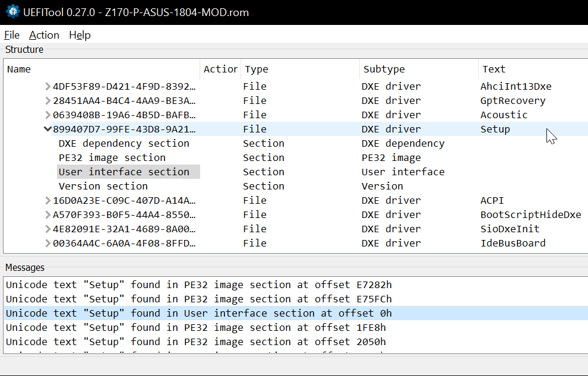Open the Help menu
Screen dimensions: 588x376
coord(80,35)
